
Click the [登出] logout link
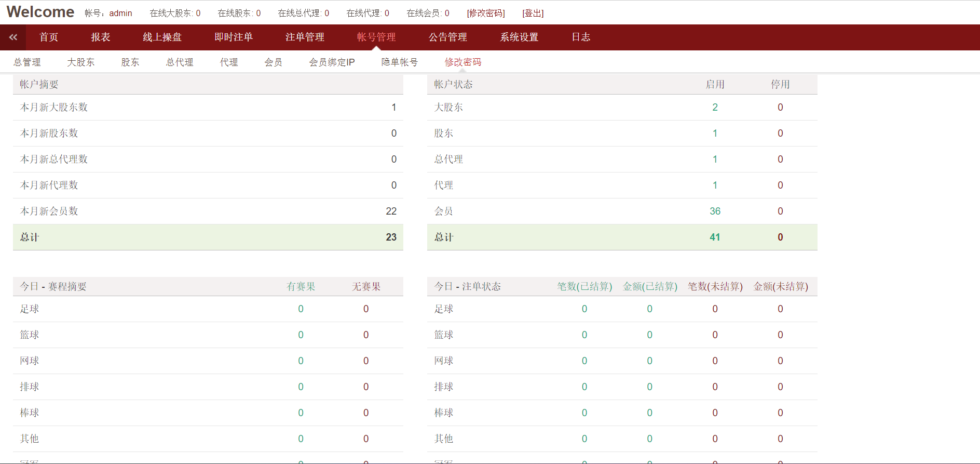pos(533,14)
